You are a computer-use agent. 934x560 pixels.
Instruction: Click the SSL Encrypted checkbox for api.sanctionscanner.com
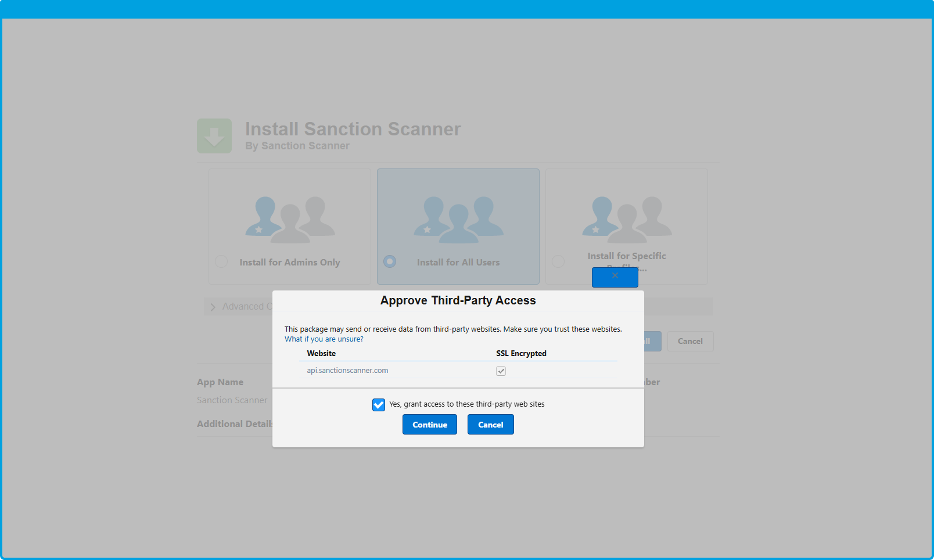pos(501,371)
